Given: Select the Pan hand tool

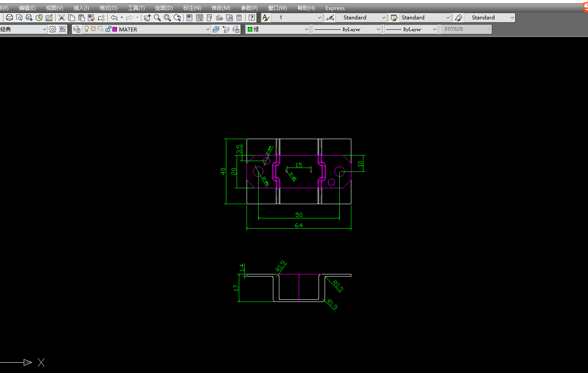Looking at the screenshot, I should 147,18.
